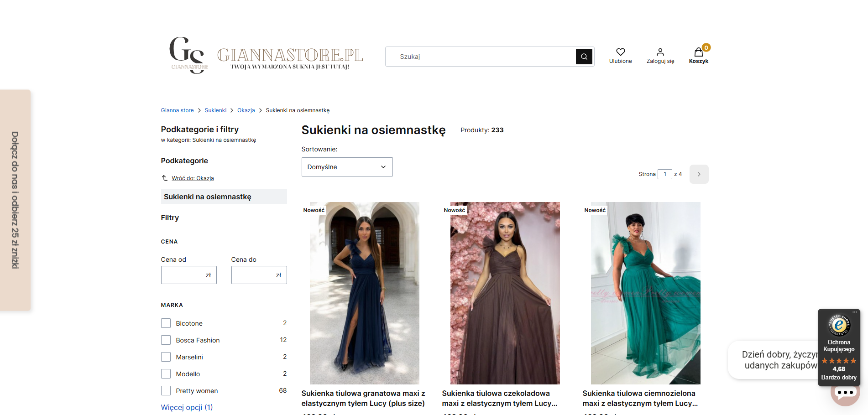Viewport: 868px width, 415px height.
Task: Tick the Bicotone brand checkbox
Action: [166, 323]
